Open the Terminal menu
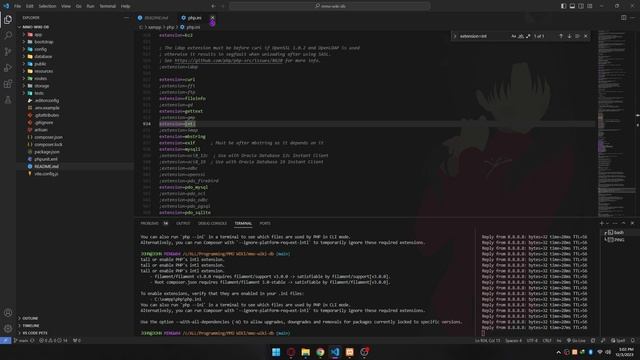The image size is (640, 360). point(108,6)
